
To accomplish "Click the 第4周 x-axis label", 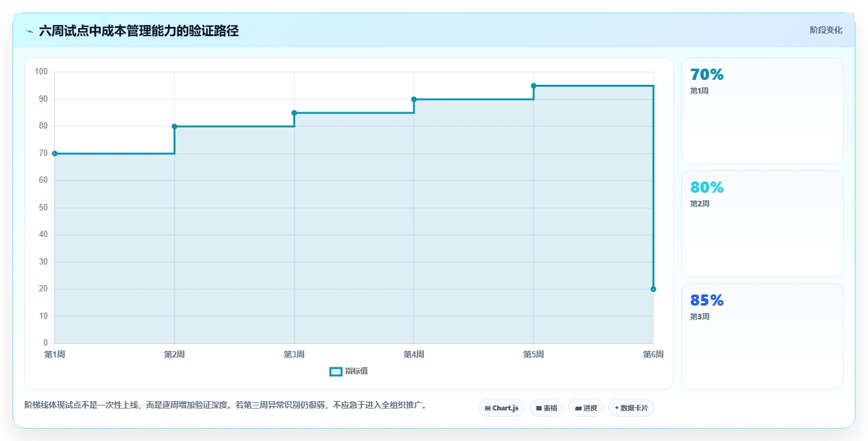I will 414,354.
